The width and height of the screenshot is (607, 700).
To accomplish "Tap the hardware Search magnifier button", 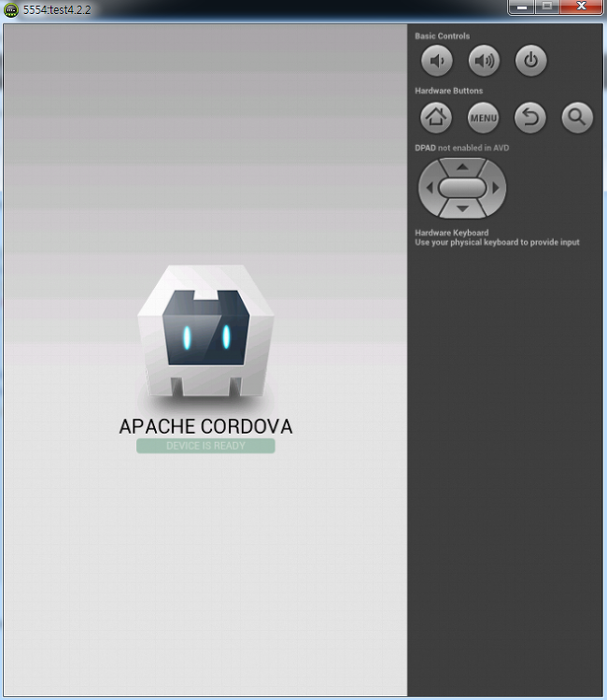I will tap(577, 118).
